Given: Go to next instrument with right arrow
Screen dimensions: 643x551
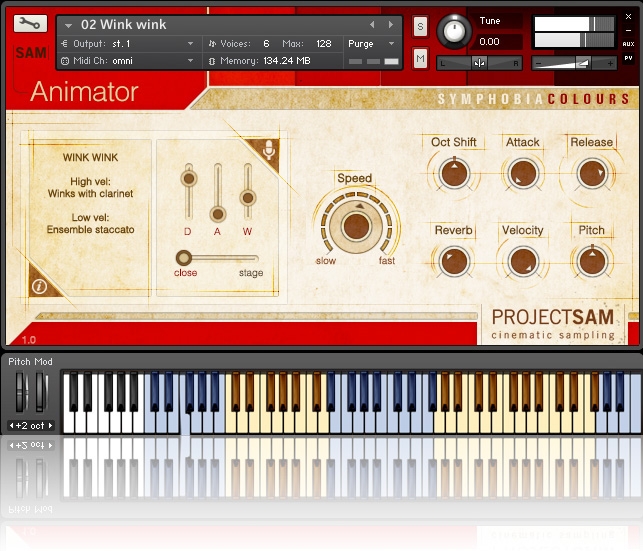Looking at the screenshot, I should (390, 25).
